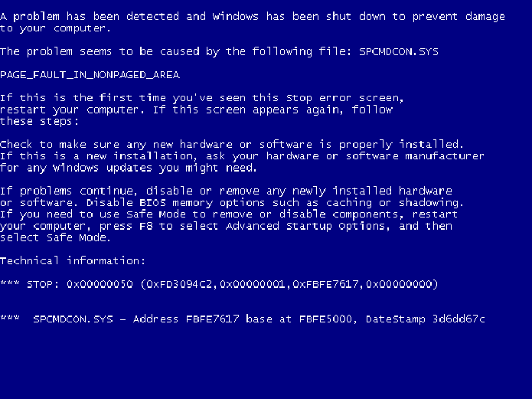532x399 pixels.
Task: Click the text 'restart your computer.'
Action: click(73, 110)
